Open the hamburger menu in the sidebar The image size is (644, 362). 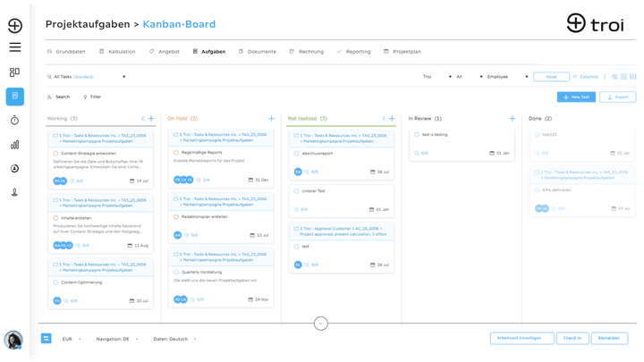coord(15,47)
